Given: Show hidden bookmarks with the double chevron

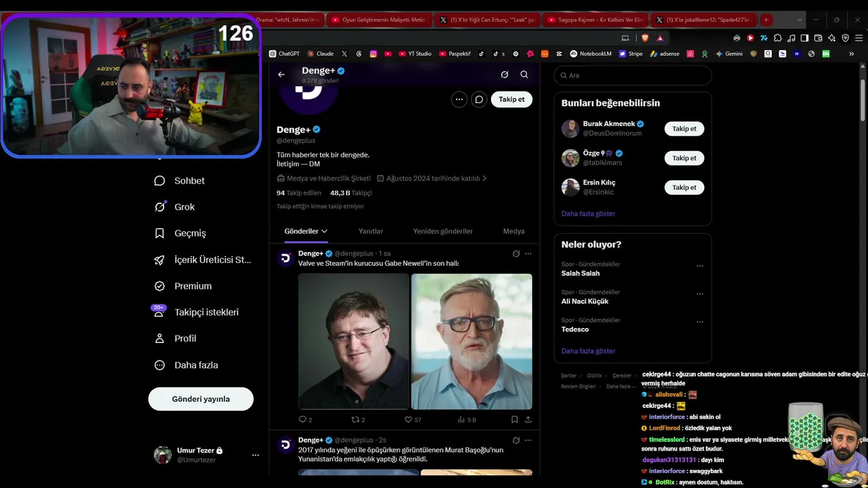Looking at the screenshot, I should pyautogui.click(x=852, y=54).
